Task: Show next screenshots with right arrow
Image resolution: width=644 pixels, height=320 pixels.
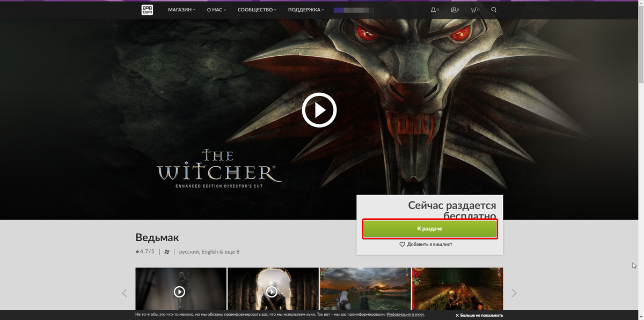Action: (514, 293)
